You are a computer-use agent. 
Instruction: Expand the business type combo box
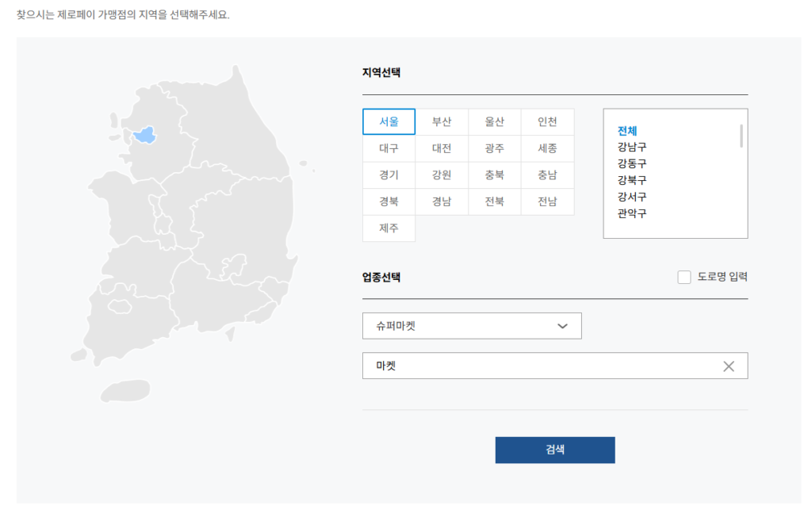(x=472, y=325)
